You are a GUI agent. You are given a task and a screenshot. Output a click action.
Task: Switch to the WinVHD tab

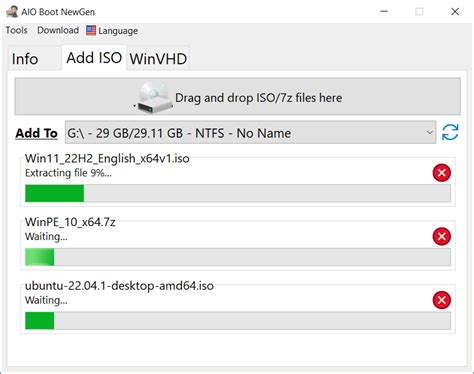(158, 59)
